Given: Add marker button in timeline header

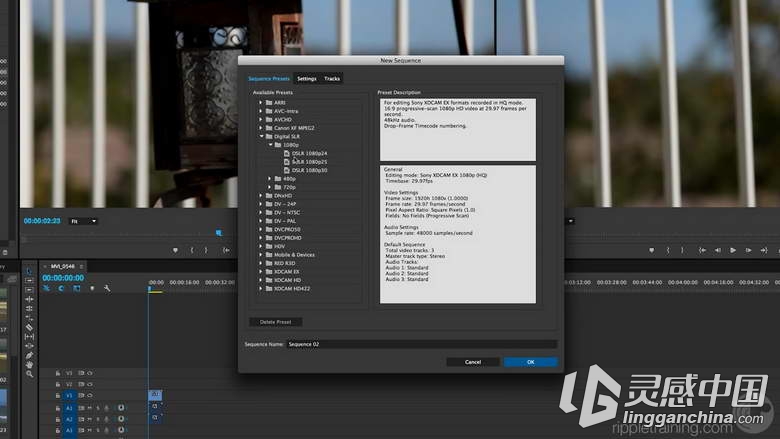Looking at the screenshot, I should [x=92, y=288].
